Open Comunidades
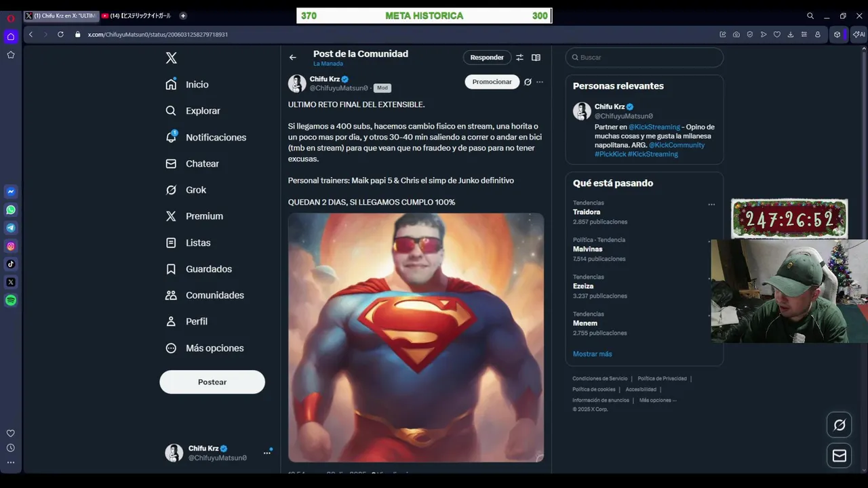Viewport: 868px width, 488px height. click(x=205, y=296)
